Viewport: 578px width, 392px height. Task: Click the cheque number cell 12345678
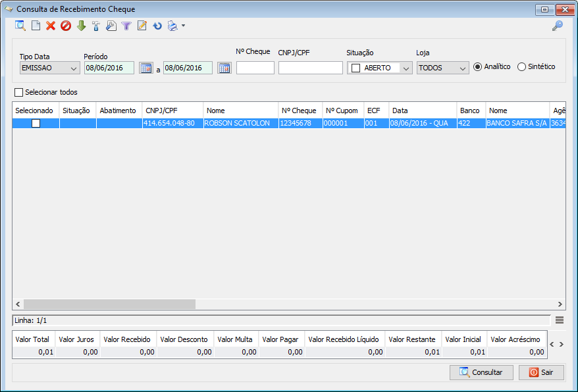(300, 123)
